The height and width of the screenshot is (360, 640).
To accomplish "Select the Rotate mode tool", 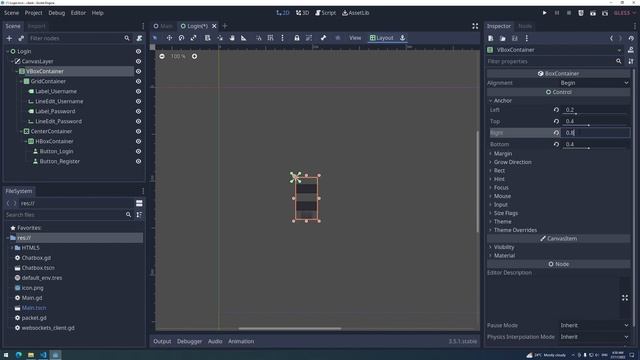I will [181, 38].
